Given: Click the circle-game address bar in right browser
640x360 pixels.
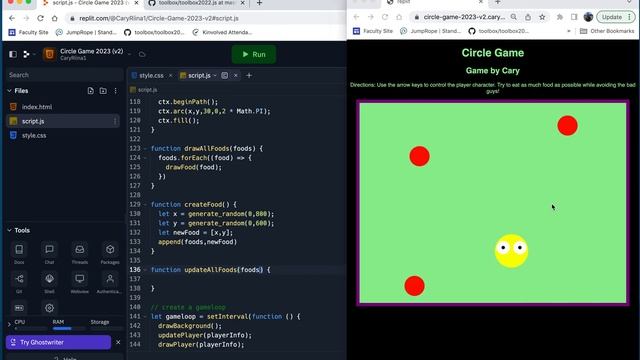Looking at the screenshot, I should coord(464,17).
